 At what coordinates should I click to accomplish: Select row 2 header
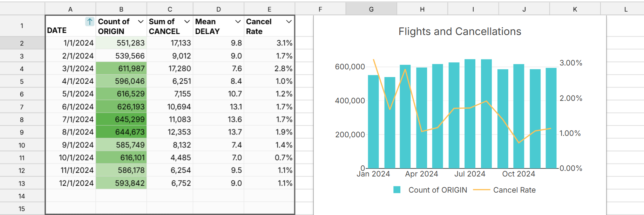pyautogui.click(x=22, y=43)
